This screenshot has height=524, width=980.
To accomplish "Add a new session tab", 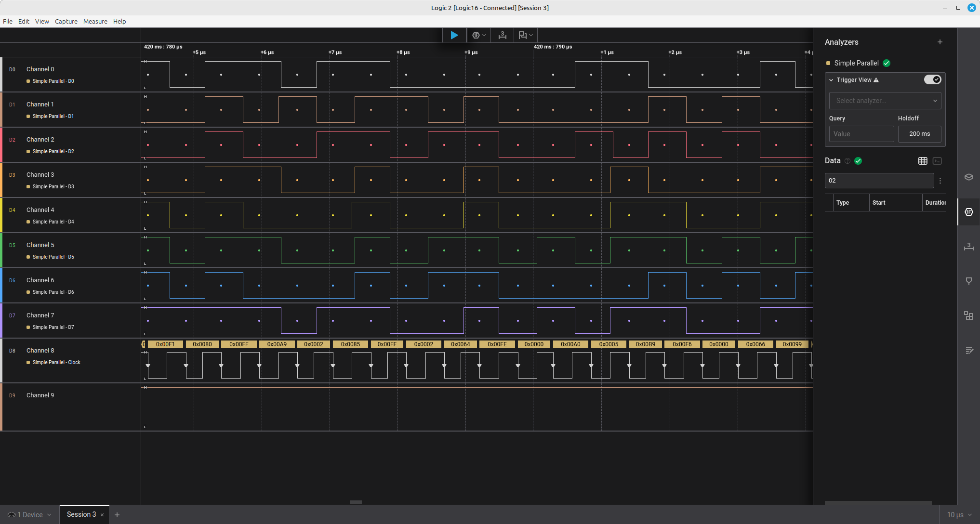I will pos(117,515).
